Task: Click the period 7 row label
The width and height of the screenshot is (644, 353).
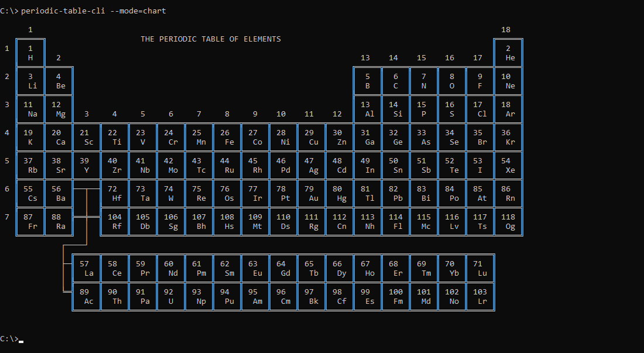Action: tap(6, 217)
